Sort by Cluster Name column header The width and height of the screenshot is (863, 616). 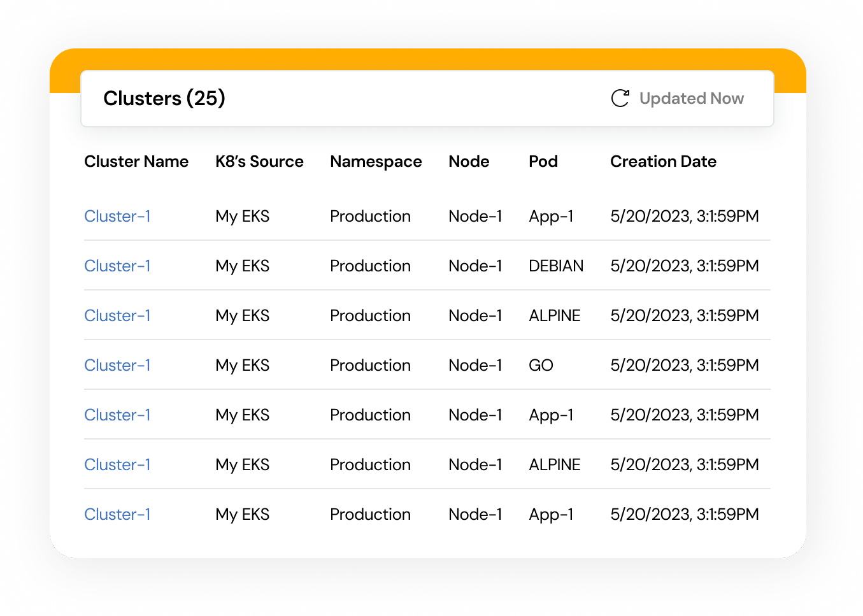point(136,162)
